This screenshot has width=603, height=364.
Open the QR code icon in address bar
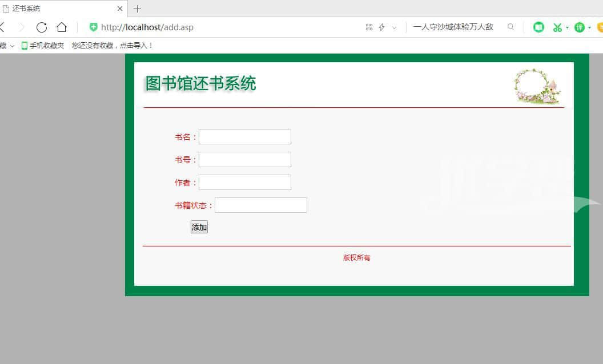click(369, 27)
